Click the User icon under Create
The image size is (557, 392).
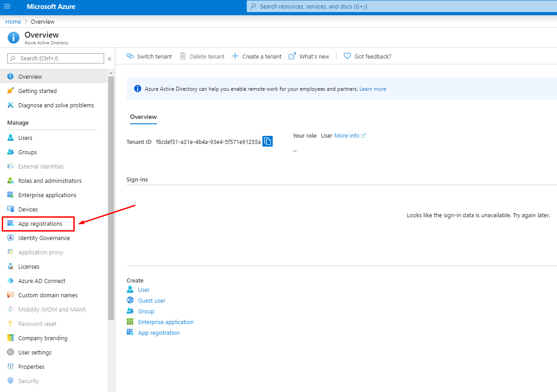130,290
